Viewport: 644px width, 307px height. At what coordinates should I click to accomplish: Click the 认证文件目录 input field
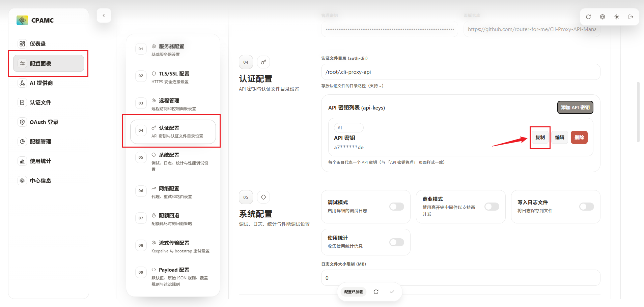[x=460, y=72]
